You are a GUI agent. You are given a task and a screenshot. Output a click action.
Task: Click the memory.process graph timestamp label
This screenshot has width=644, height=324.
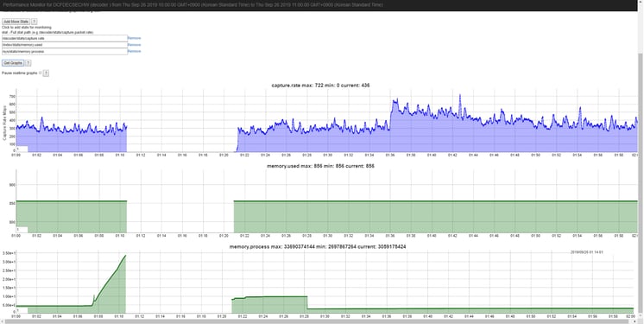pyautogui.click(x=586, y=252)
